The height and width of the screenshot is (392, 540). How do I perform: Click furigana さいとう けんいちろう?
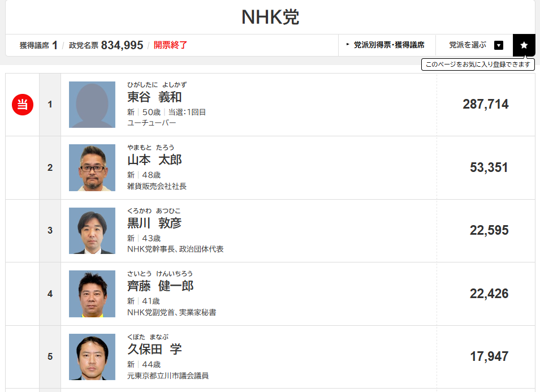click(160, 274)
